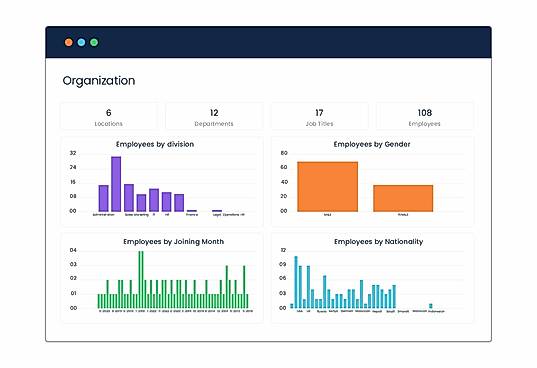The width and height of the screenshot is (537, 368).
Task: Click the 'Employees by division' chart title
Action: coord(155,144)
